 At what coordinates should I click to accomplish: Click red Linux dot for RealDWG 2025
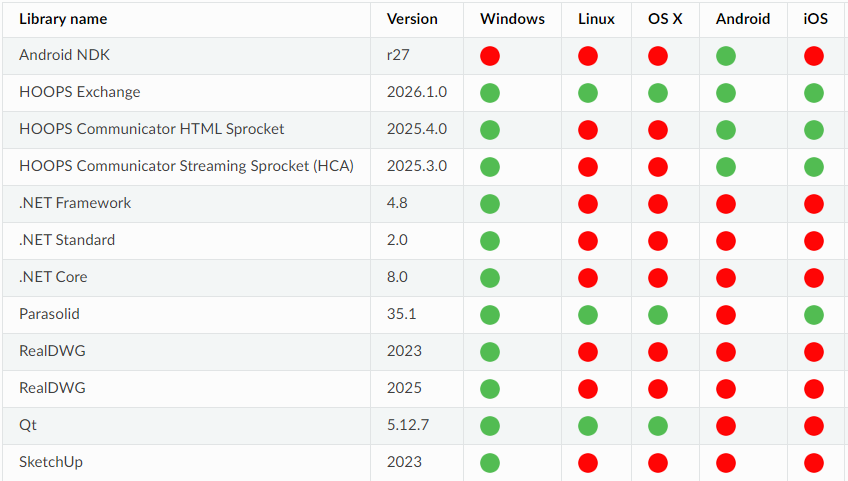coord(588,388)
